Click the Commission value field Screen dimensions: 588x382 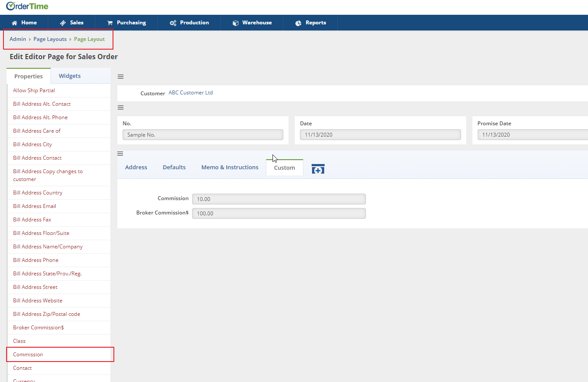[279, 199]
